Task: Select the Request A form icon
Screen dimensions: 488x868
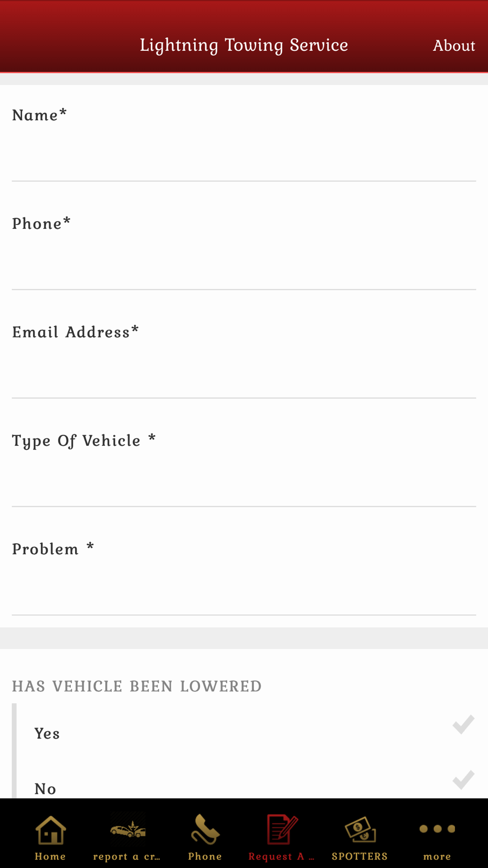Action: [282, 829]
